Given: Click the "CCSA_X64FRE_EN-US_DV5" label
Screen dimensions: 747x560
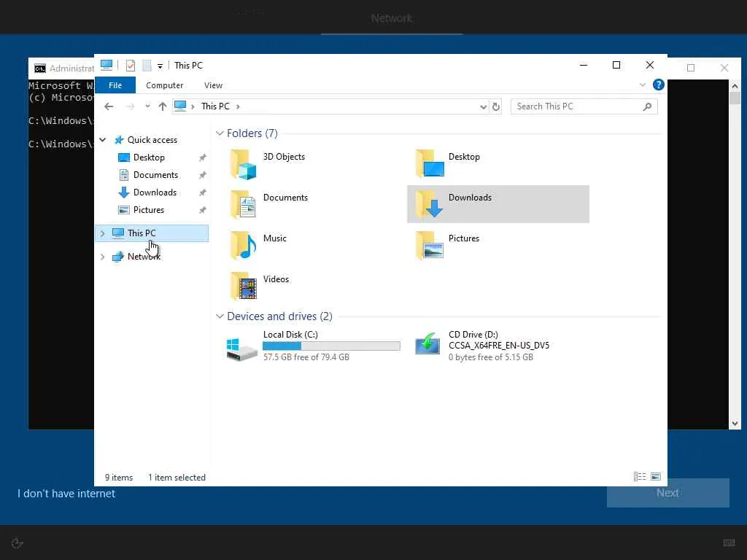Looking at the screenshot, I should 499,346.
